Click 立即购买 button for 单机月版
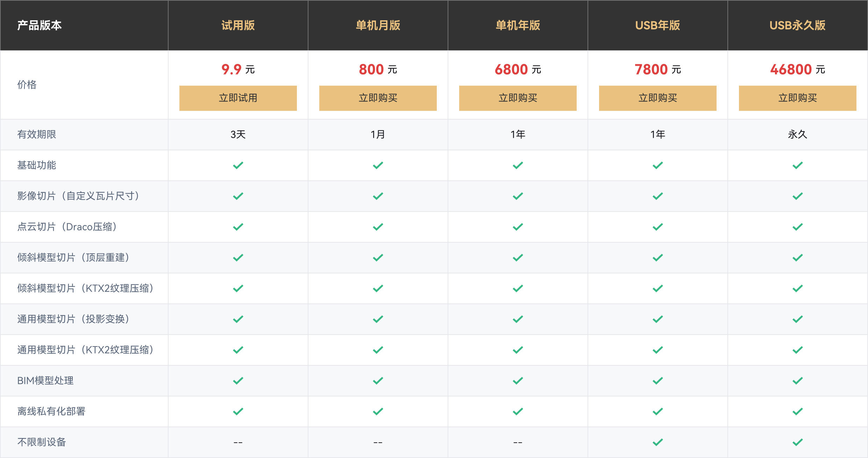This screenshot has width=868, height=458. (378, 98)
